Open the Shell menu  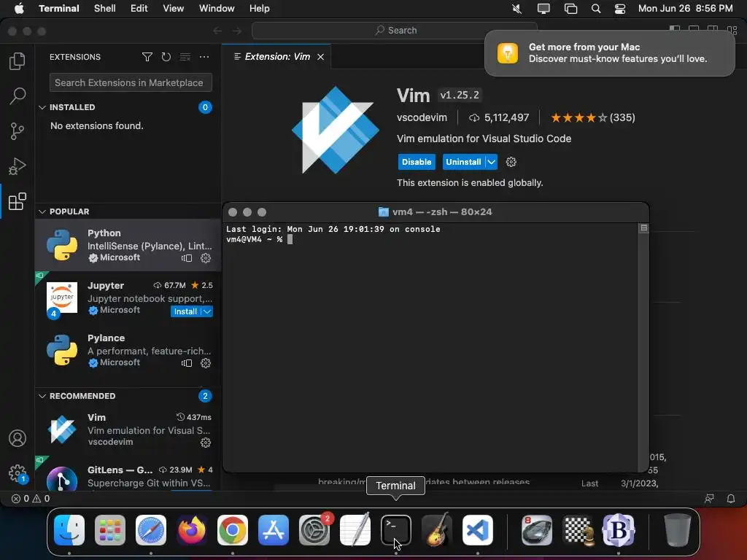pyautogui.click(x=105, y=9)
